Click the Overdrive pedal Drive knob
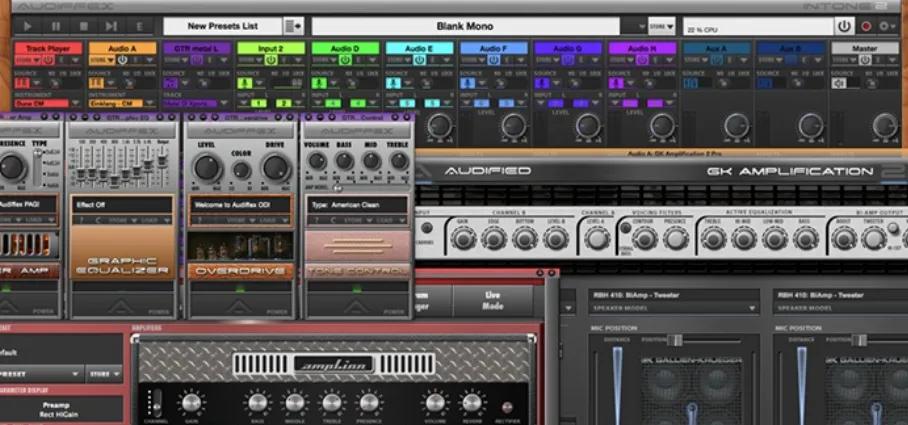 [x=276, y=168]
